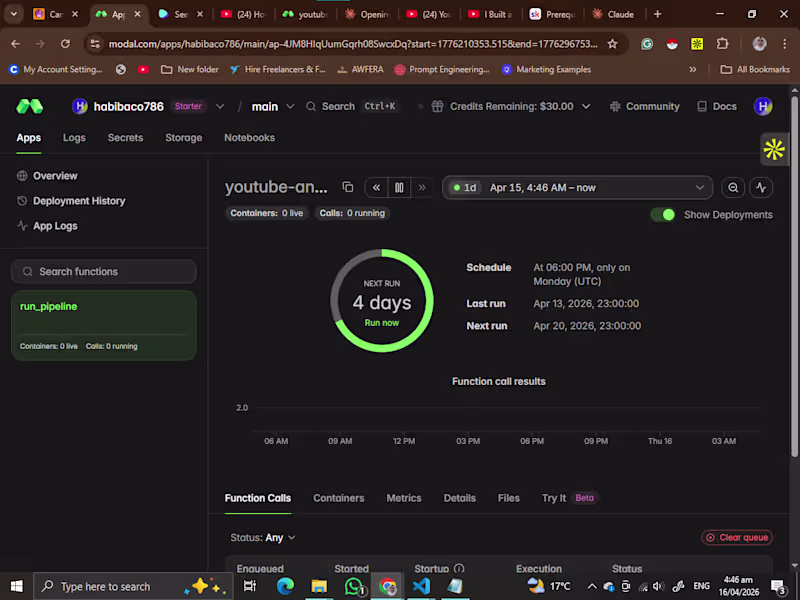Viewport: 800px width, 600px height.
Task: Open the browser Extensions puzzle icon
Action: 722,44
